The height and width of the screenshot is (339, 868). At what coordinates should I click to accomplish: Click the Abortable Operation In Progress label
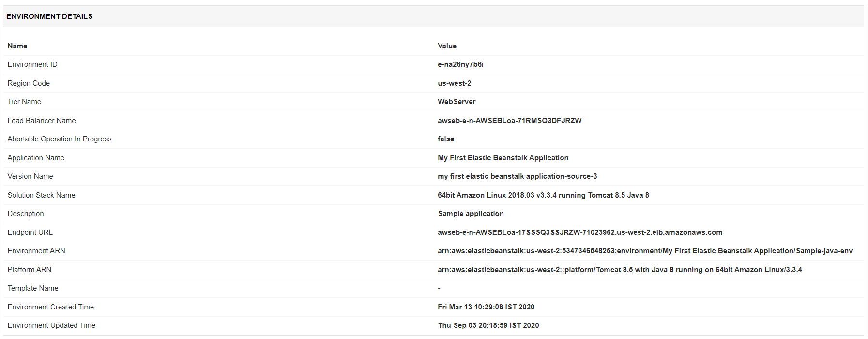coord(60,139)
